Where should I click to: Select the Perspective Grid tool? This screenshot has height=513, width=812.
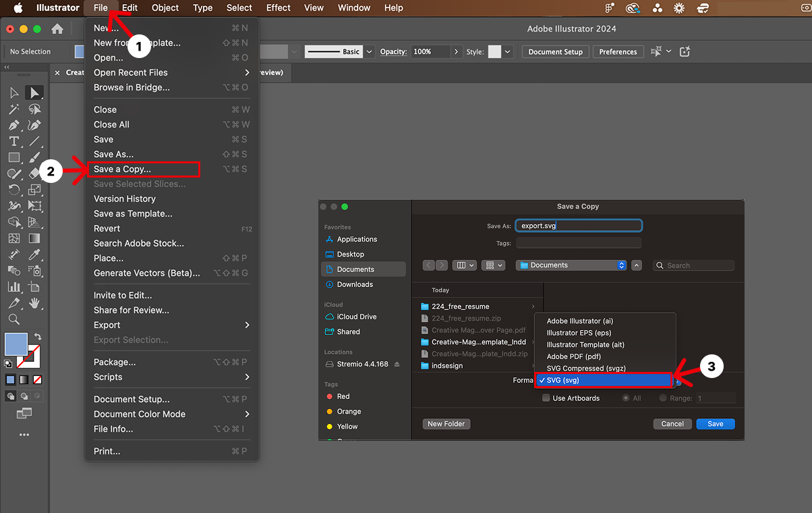(x=34, y=222)
